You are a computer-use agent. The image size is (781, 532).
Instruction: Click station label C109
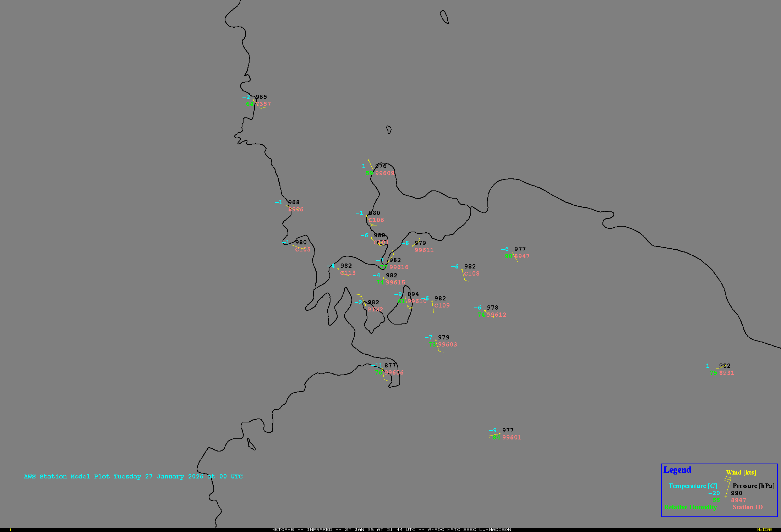(442, 306)
